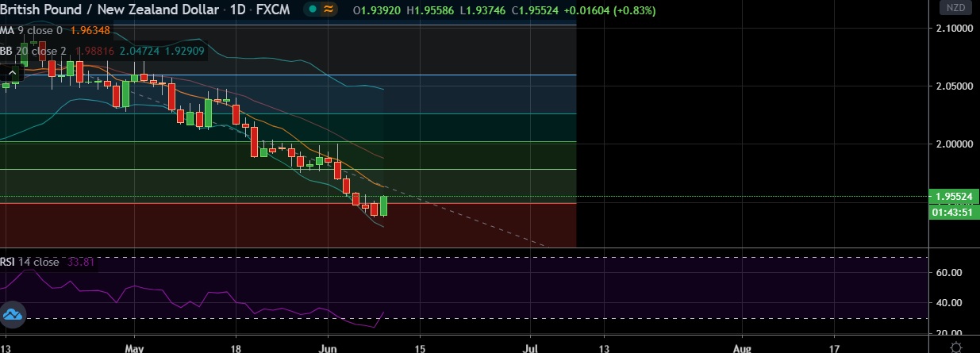Click the RSI value 33.81
Viewport: 980px width, 353px height.
pyautogui.click(x=81, y=262)
